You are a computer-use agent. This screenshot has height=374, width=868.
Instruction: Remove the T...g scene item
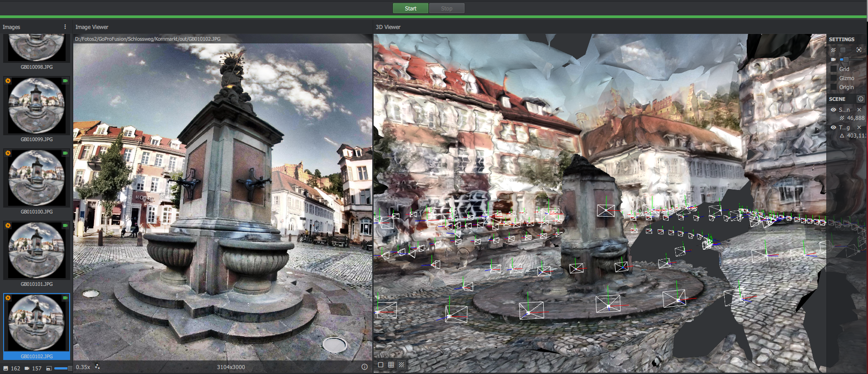(x=859, y=127)
